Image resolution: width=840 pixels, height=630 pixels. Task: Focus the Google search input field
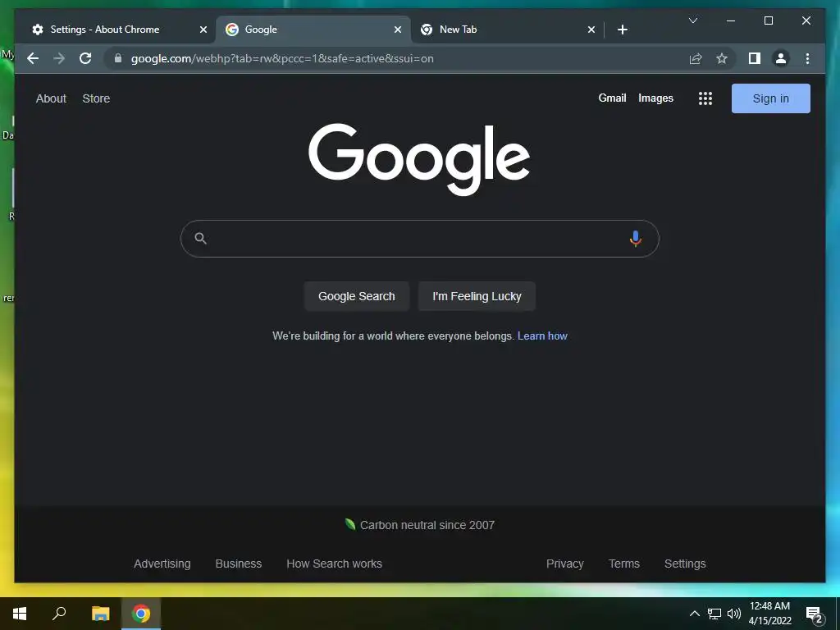pos(419,239)
